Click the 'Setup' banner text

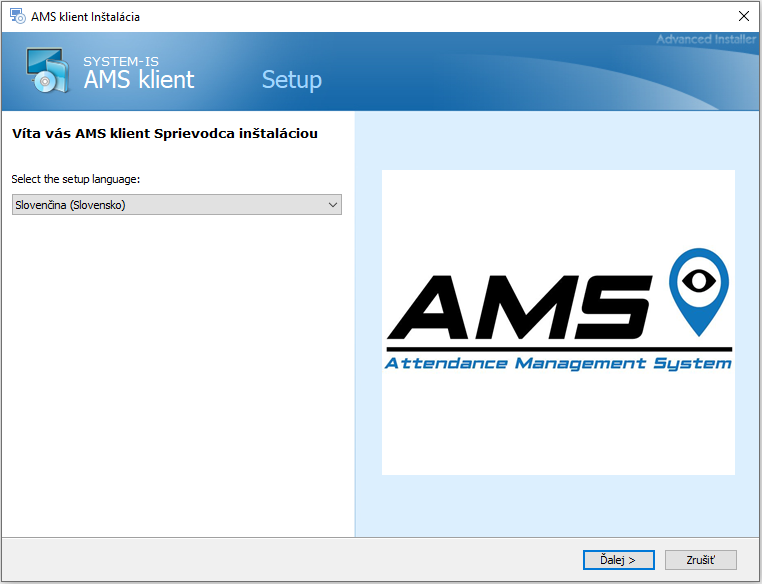[x=292, y=80]
